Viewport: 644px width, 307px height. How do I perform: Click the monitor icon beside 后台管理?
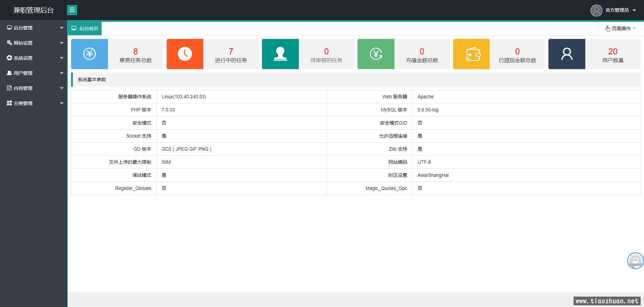tap(9, 28)
